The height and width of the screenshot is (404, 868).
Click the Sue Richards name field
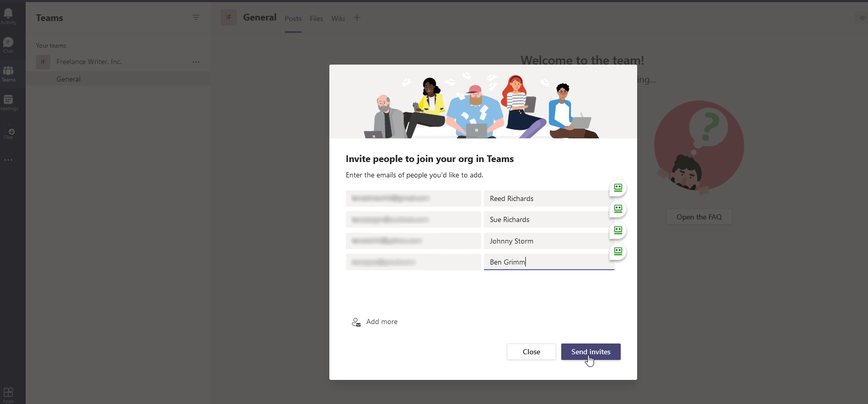pyautogui.click(x=549, y=219)
